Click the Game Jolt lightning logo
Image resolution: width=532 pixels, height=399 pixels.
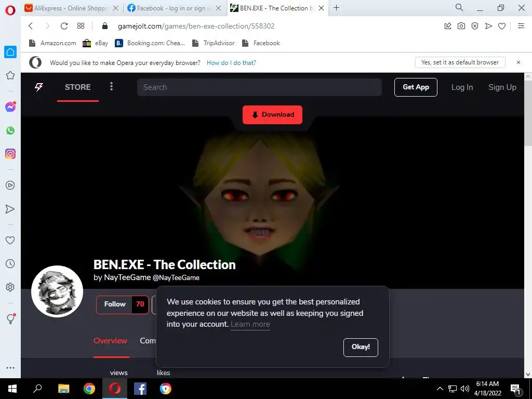(39, 87)
